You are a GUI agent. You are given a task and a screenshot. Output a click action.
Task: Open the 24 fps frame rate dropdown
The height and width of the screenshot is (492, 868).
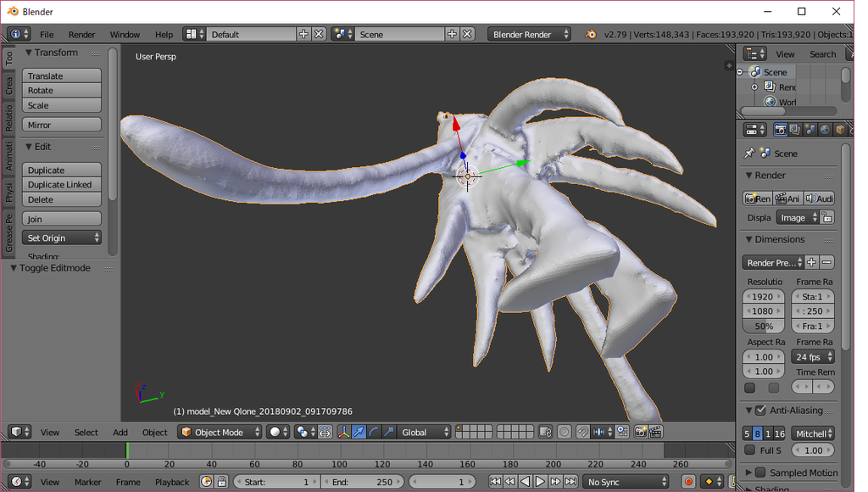(813, 357)
